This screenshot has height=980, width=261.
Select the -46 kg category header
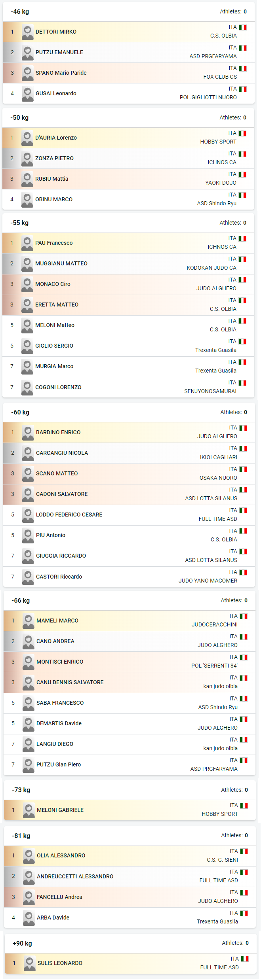click(x=129, y=12)
